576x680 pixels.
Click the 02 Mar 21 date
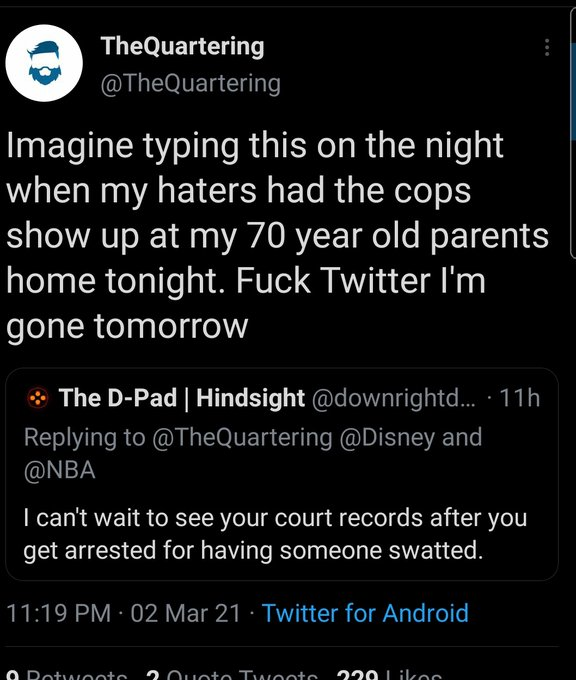[x=186, y=613]
